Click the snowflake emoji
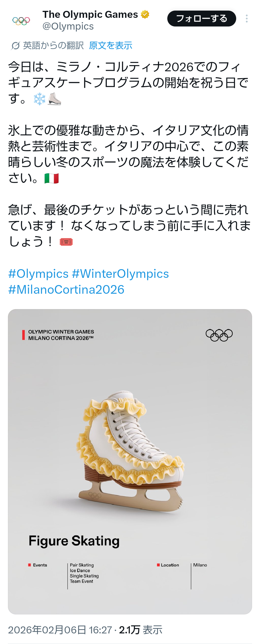 pyautogui.click(x=39, y=99)
